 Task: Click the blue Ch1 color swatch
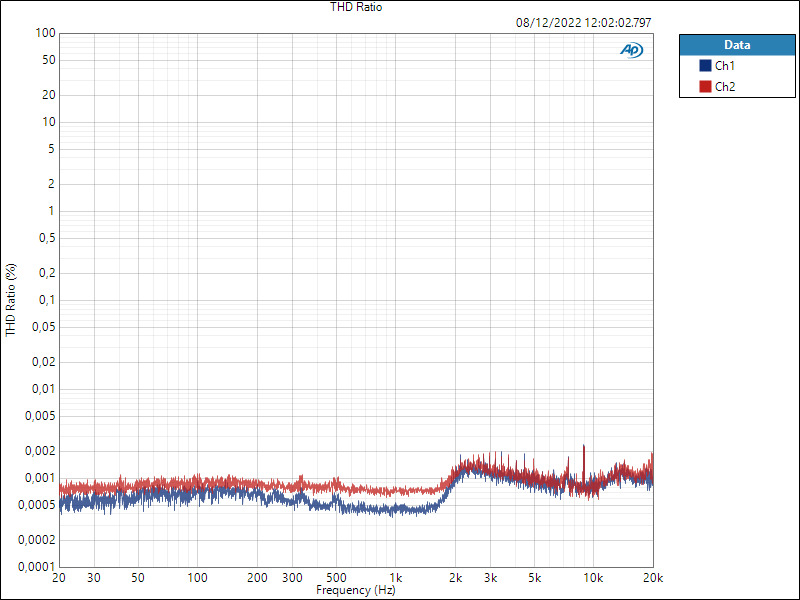coord(705,66)
